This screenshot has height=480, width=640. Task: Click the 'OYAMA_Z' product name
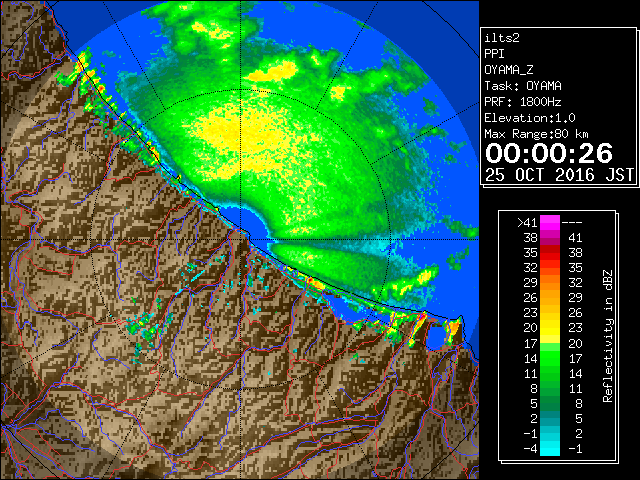point(509,70)
